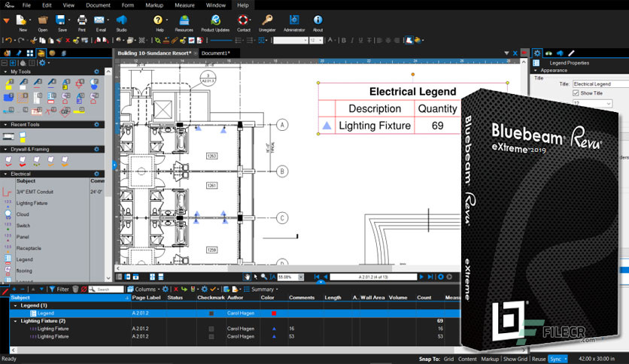Select the arrow Select tool below the document
Viewport: 629px width, 364px height.
point(256,277)
